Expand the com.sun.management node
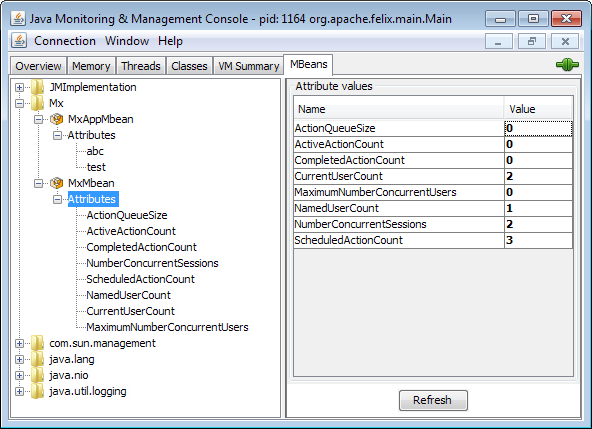Screen dimensions: 592x429 19,343
